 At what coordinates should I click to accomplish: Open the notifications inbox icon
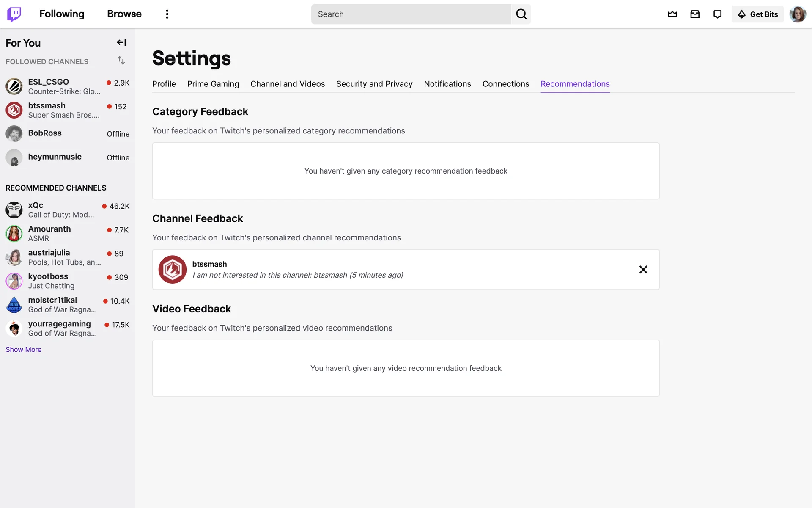click(695, 14)
